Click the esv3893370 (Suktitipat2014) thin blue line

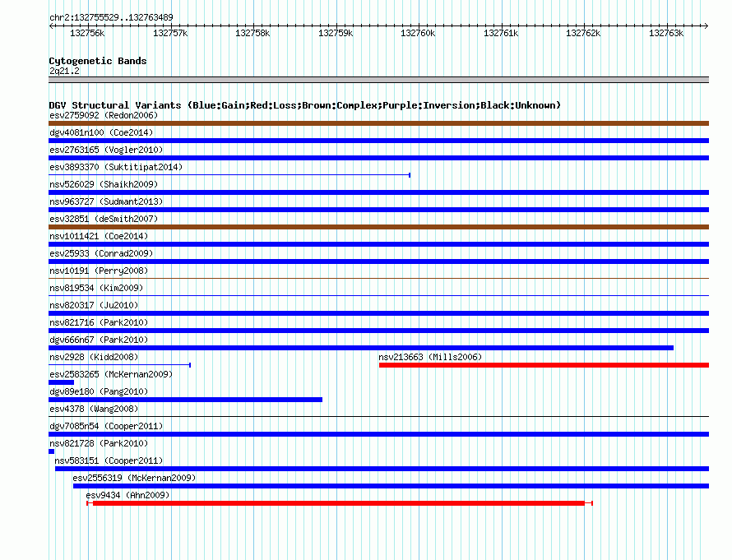tap(229, 175)
